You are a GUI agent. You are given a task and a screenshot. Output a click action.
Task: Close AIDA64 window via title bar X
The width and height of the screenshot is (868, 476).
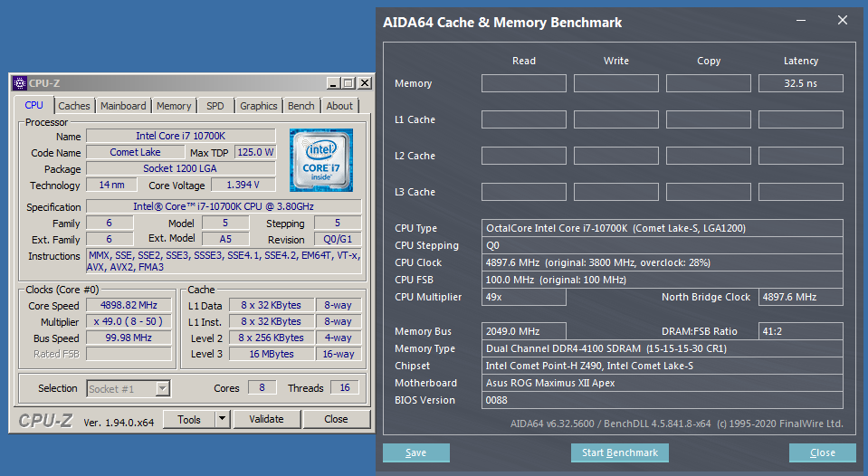click(x=843, y=21)
